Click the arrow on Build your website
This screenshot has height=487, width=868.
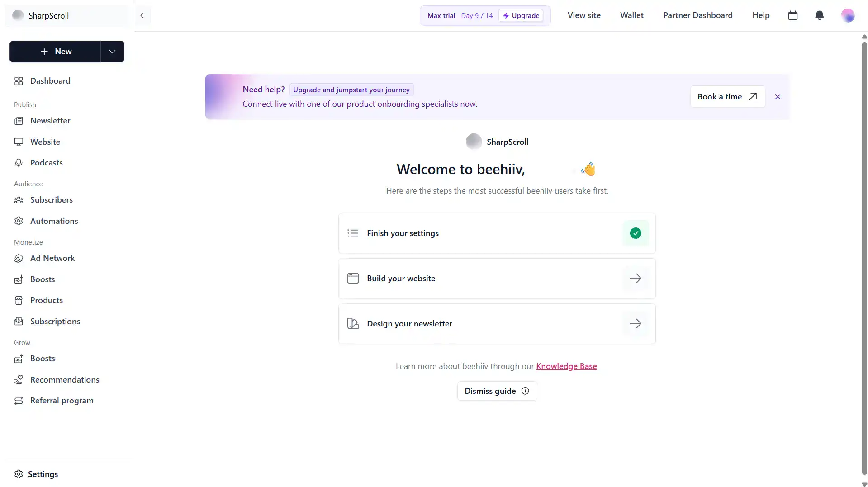tap(636, 279)
